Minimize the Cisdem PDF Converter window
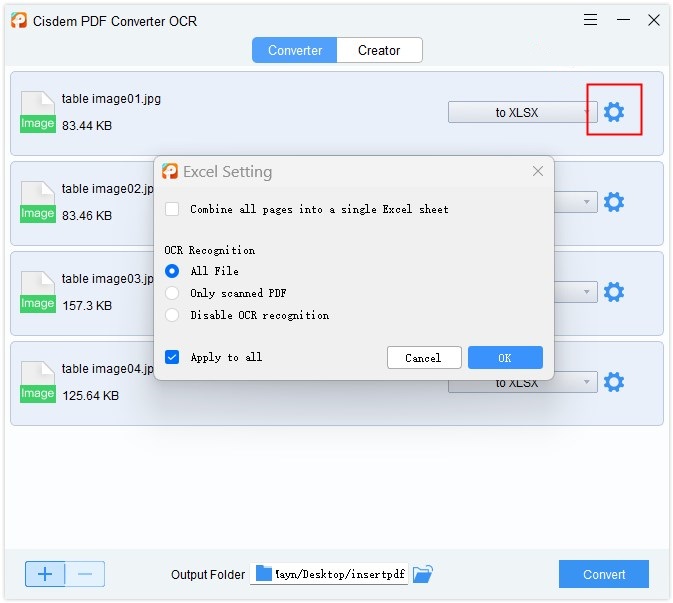 [x=623, y=20]
